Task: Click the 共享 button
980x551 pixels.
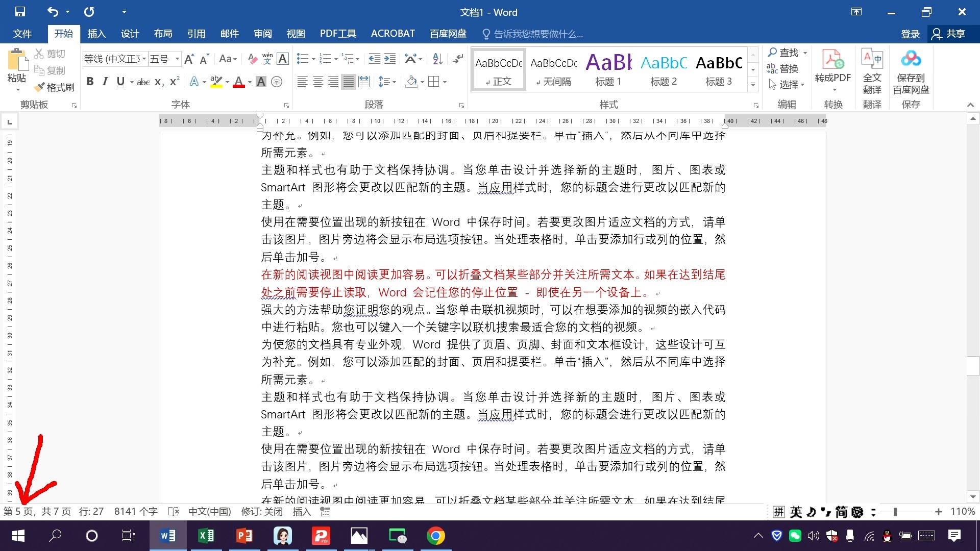Action: [x=949, y=34]
